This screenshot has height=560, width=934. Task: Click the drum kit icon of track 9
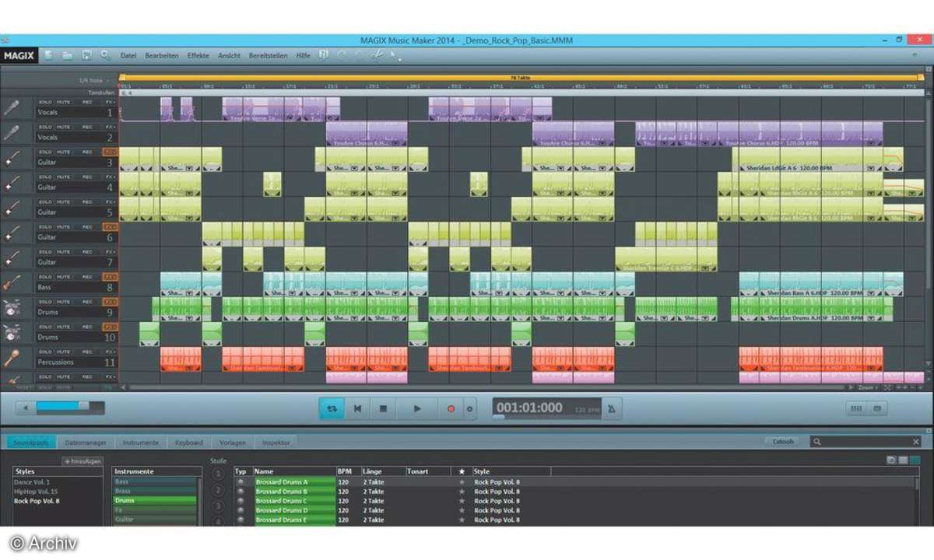[x=12, y=307]
